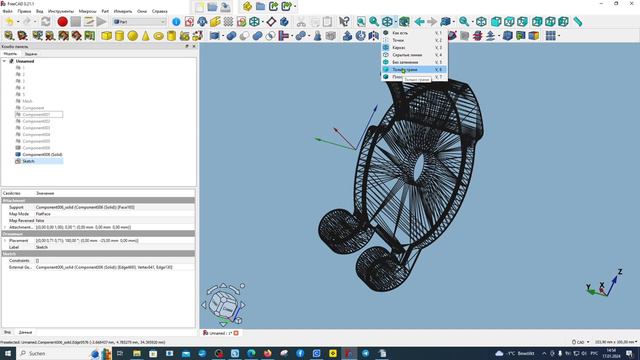Create a Torus primitive
The width and height of the screenshot is (640, 360).
[158, 36]
